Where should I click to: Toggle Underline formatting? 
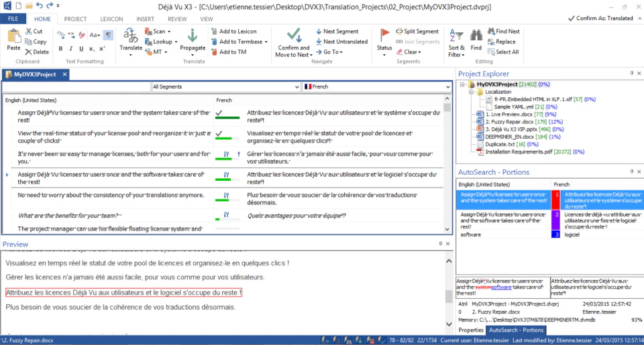click(x=81, y=49)
